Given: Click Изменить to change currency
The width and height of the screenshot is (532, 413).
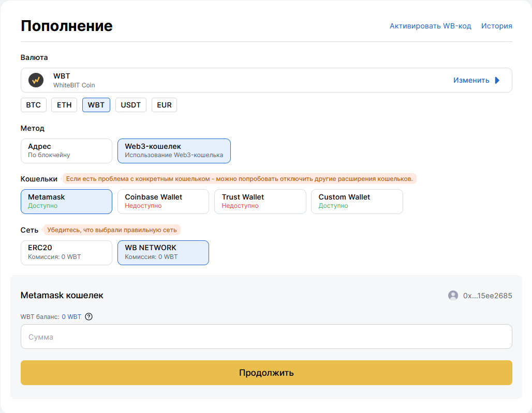Looking at the screenshot, I should 471,80.
